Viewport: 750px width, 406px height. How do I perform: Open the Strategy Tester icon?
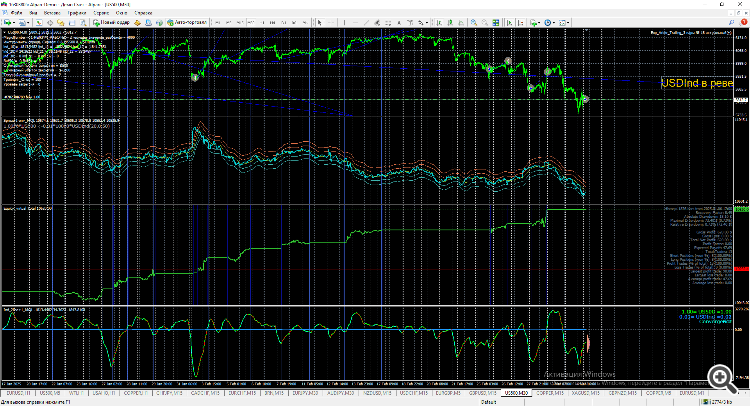[83, 22]
